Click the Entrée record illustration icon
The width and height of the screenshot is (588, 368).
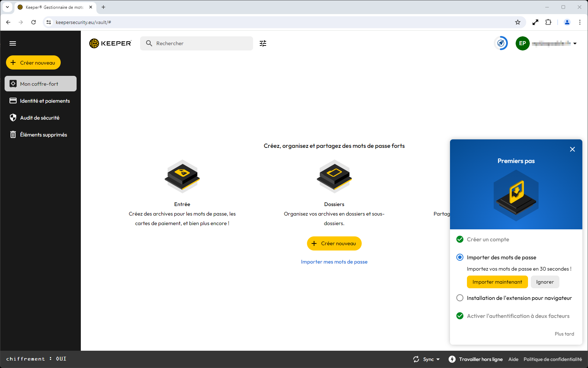coord(182,176)
